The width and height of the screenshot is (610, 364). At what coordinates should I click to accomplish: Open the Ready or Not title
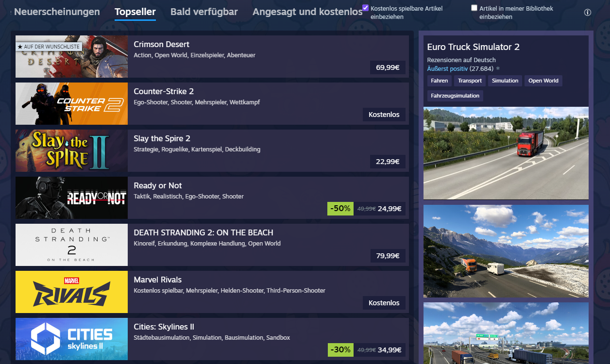pyautogui.click(x=158, y=185)
